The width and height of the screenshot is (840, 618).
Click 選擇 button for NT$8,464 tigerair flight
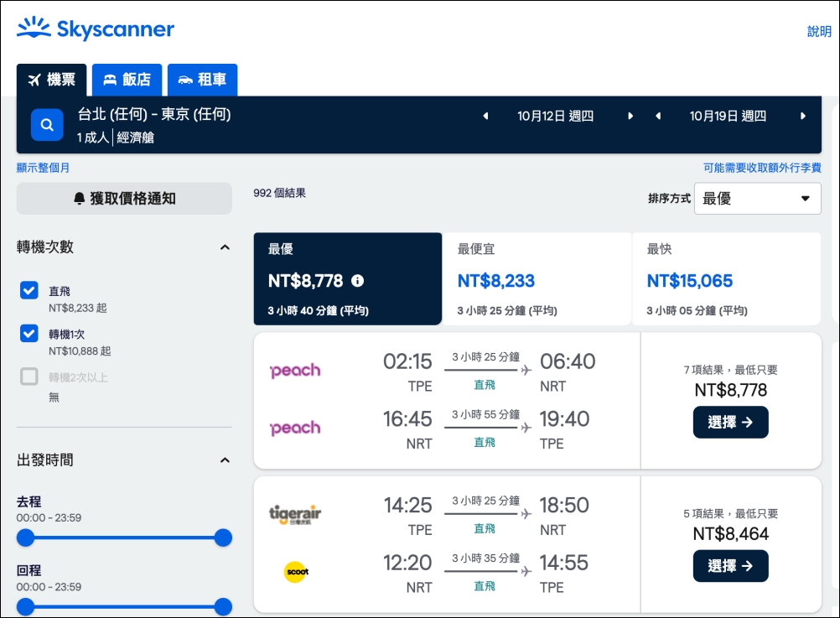pyautogui.click(x=731, y=566)
